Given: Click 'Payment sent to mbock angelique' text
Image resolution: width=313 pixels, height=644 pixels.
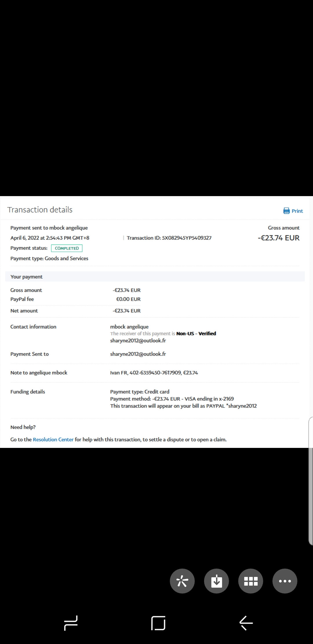Looking at the screenshot, I should pos(49,228).
